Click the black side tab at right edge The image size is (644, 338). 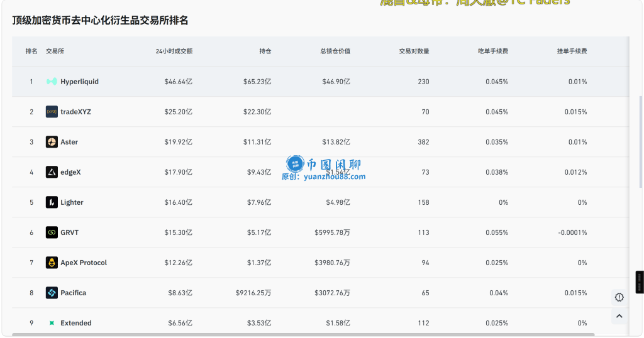tap(640, 282)
